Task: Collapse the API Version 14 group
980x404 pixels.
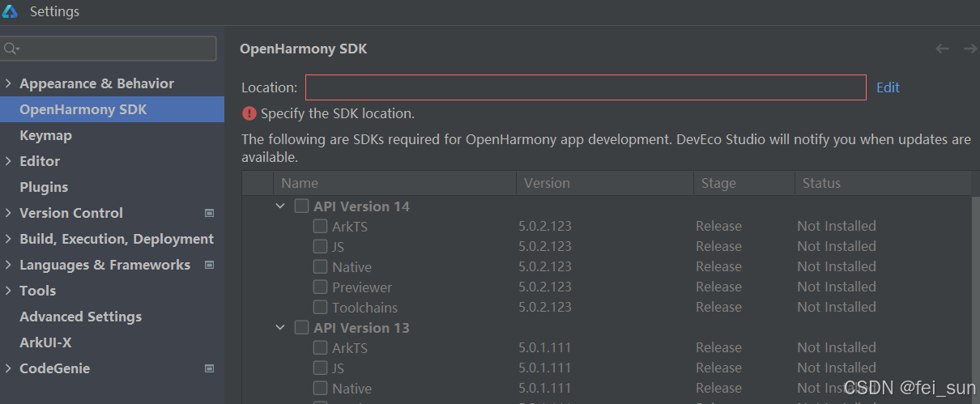Action: click(280, 206)
